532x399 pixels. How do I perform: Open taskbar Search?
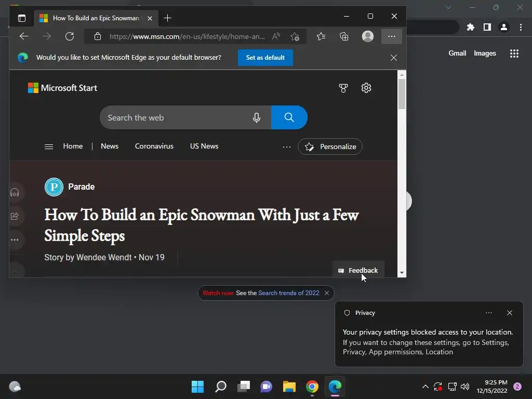pyautogui.click(x=220, y=387)
